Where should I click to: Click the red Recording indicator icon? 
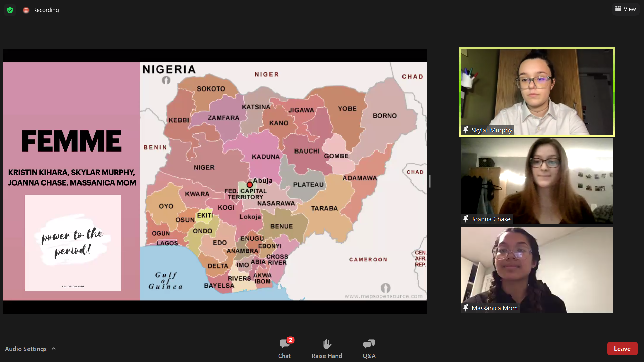click(26, 10)
